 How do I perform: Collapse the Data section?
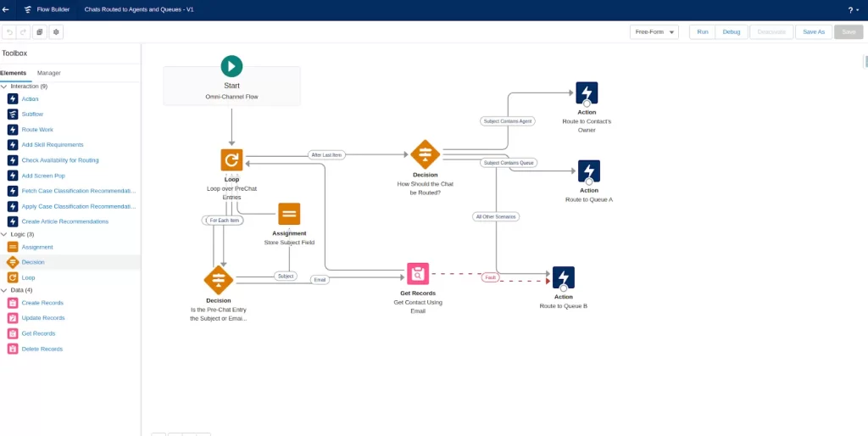pos(4,290)
